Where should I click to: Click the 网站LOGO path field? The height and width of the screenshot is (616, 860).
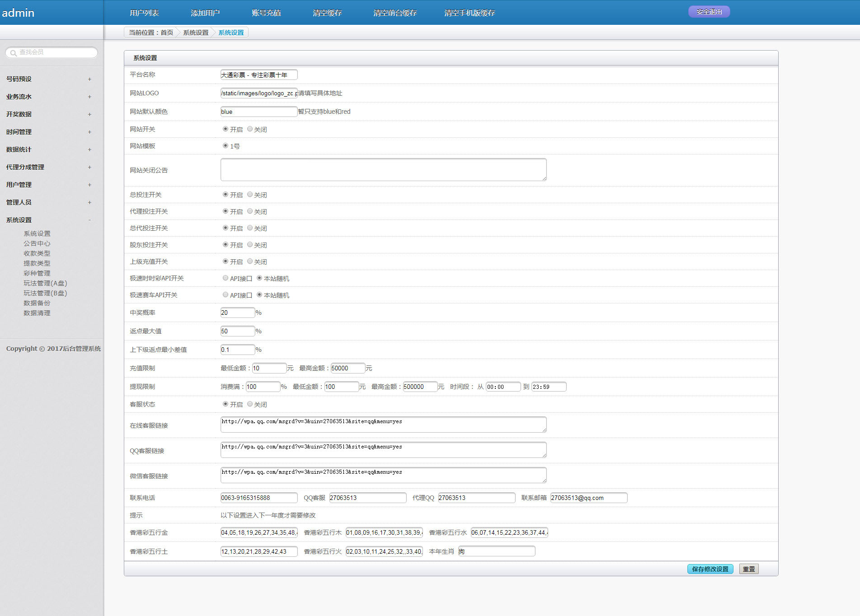tap(259, 93)
